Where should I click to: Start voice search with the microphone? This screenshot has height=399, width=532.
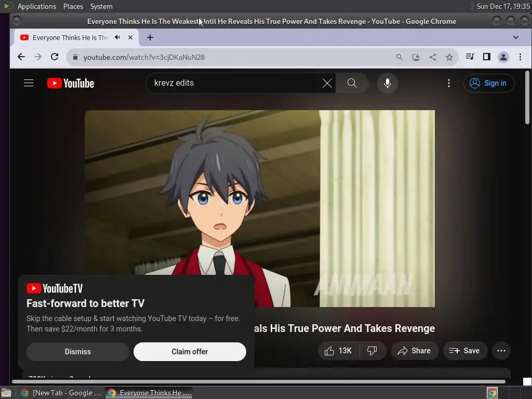[387, 83]
